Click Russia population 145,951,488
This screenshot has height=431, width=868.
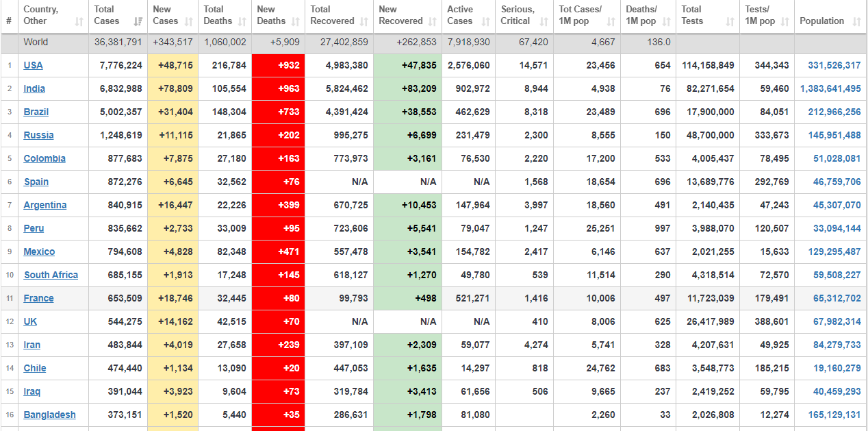coord(834,135)
